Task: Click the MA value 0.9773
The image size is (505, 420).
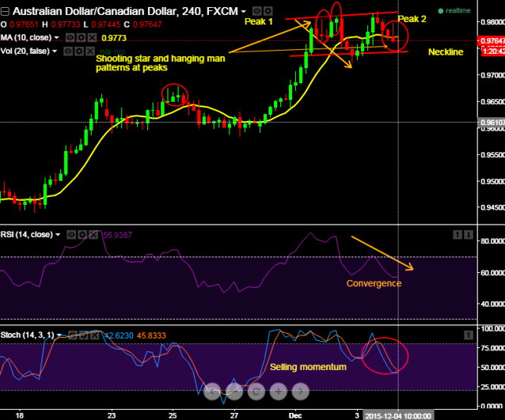Action: pyautogui.click(x=114, y=38)
